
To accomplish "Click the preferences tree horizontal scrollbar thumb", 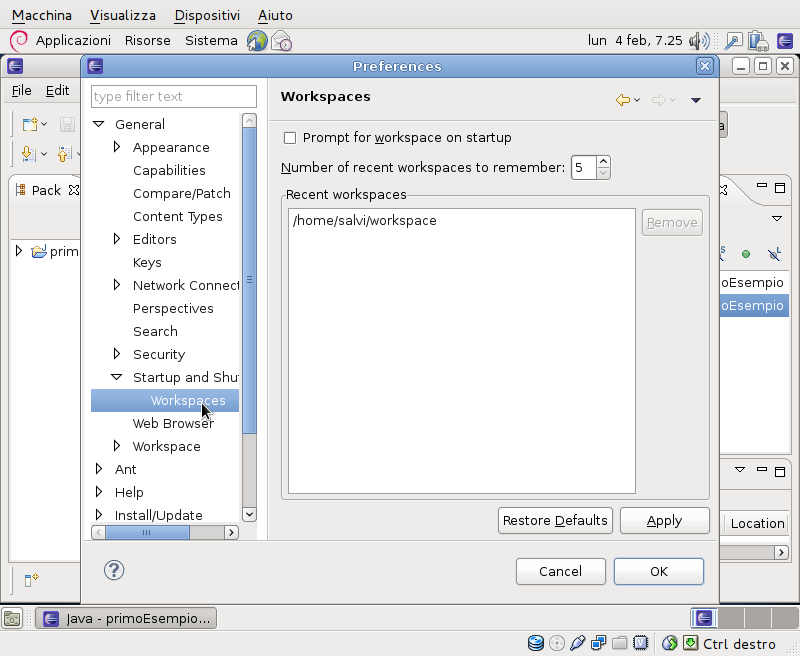I will [147, 533].
